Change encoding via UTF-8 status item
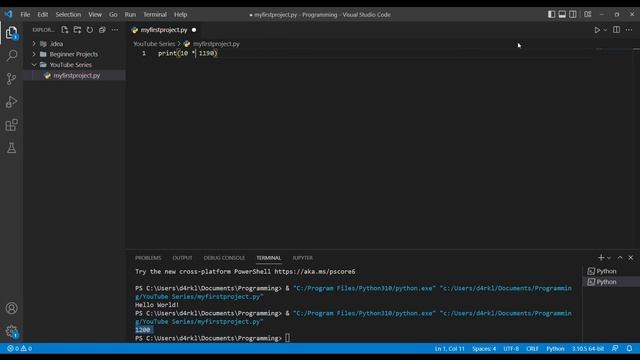The height and width of the screenshot is (360, 640). click(x=511, y=349)
